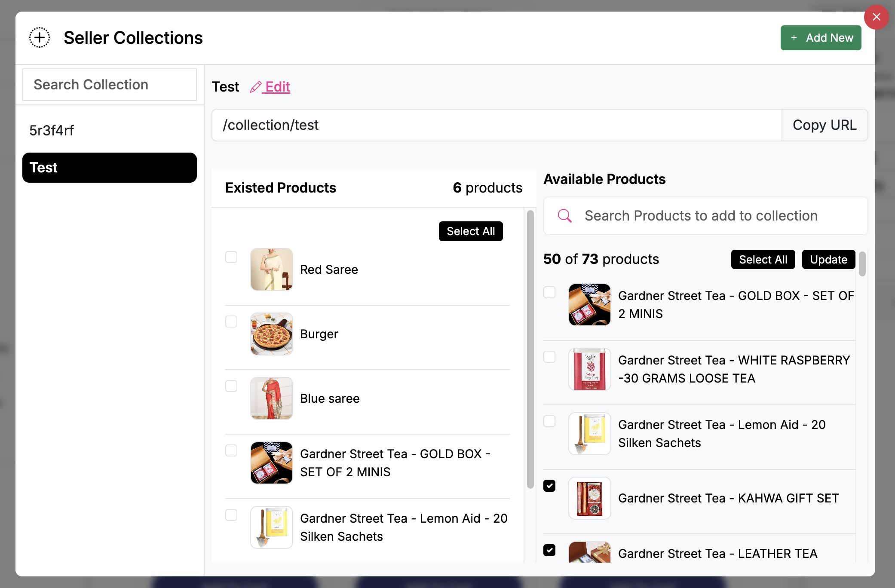The width and height of the screenshot is (895, 588).
Task: Select the Test collection in sidebar
Action: coord(109,168)
